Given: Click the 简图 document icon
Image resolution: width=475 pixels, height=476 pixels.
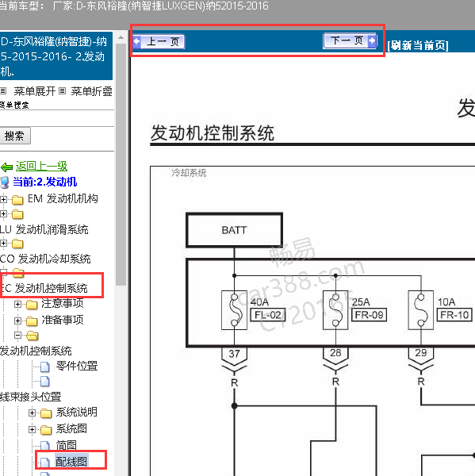Looking at the screenshot, I should tap(45, 446).
